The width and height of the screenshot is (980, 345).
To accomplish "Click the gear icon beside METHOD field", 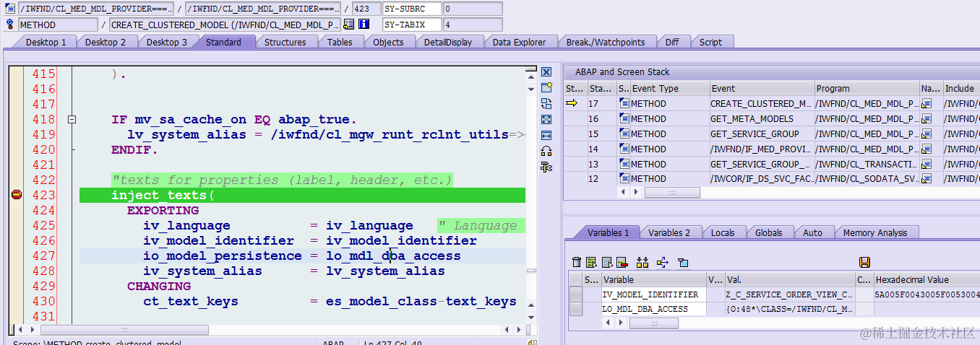I will pos(10,25).
